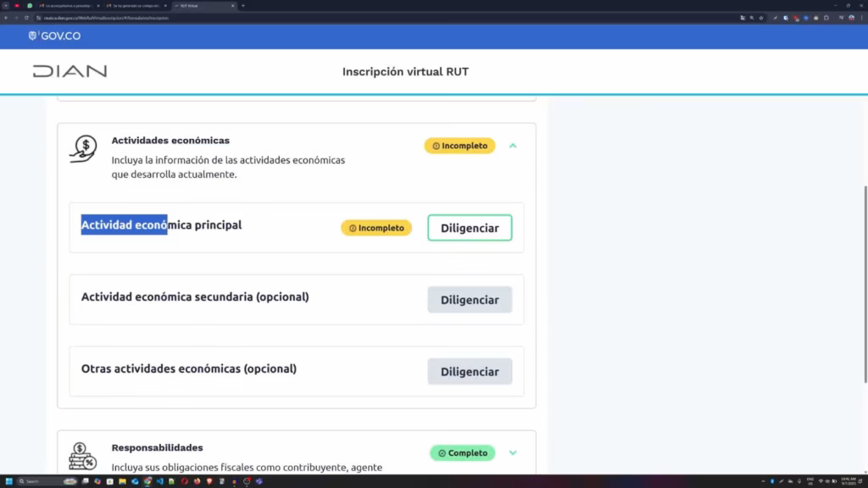Click the zoom magnifier icon in address bar
This screenshot has width=868, height=488.
752,18
